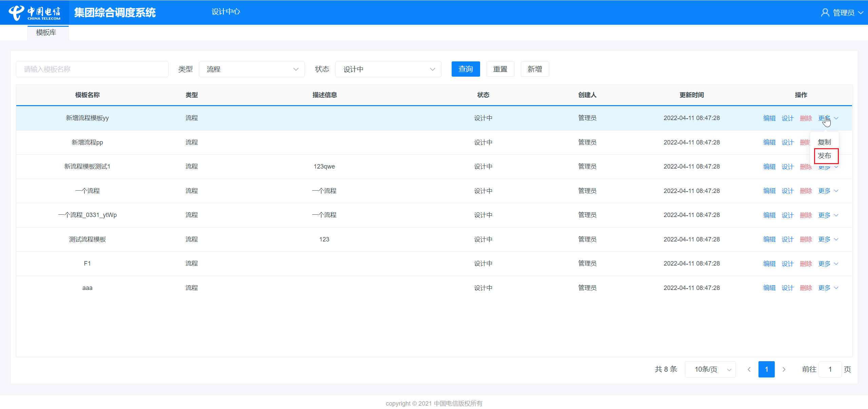
Task: Switch to the 模板库 tab
Action: [46, 33]
